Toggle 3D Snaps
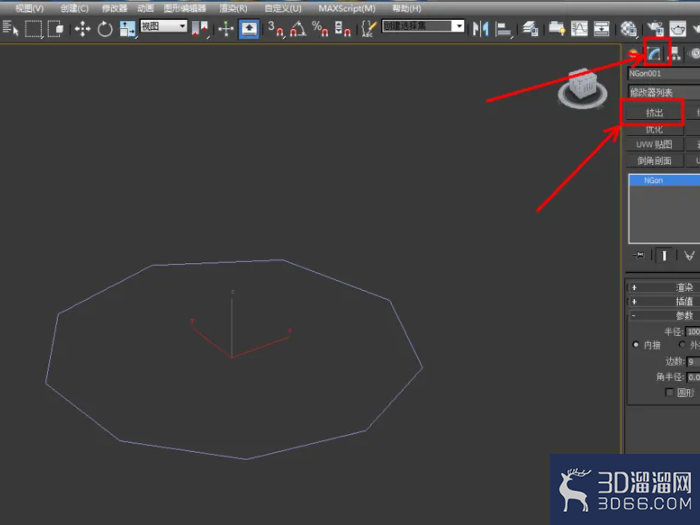Image resolution: width=700 pixels, height=525 pixels. click(276, 29)
